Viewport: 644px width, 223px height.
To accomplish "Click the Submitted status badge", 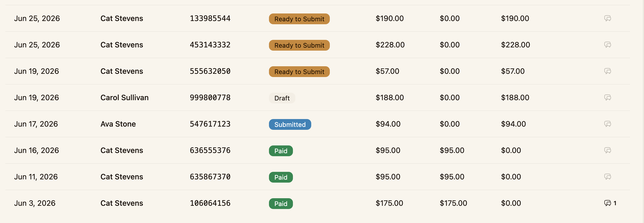I will click(290, 124).
